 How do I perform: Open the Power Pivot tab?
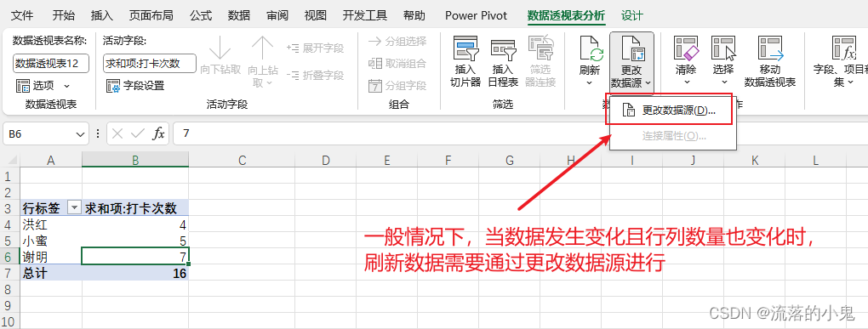point(476,15)
